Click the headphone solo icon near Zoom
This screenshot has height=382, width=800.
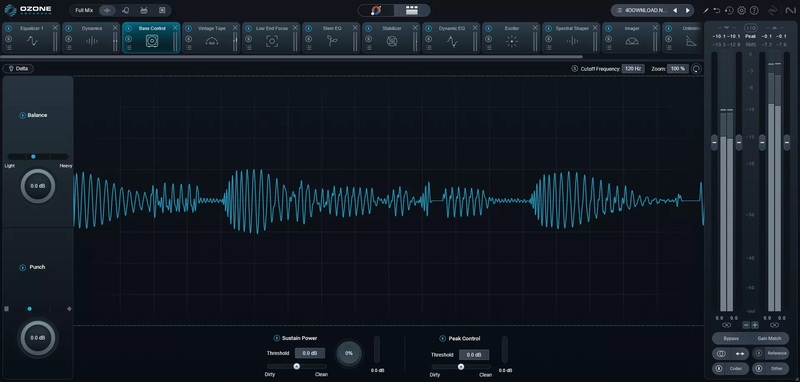(696, 69)
